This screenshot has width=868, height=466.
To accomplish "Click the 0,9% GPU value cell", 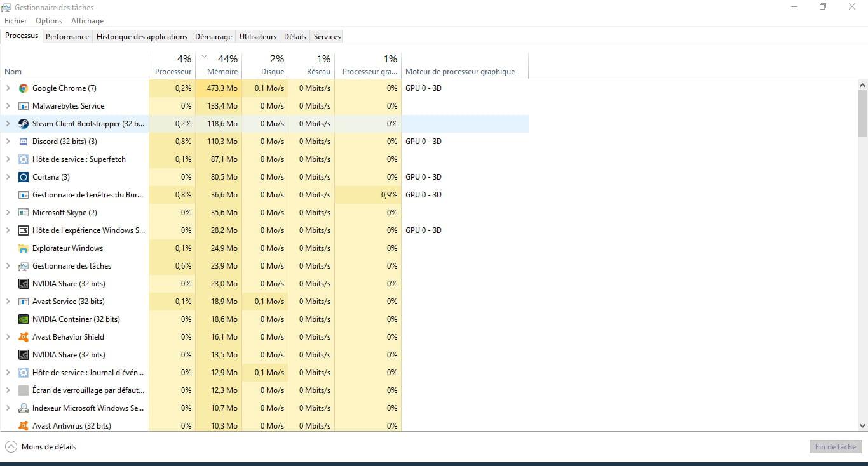I will click(368, 195).
